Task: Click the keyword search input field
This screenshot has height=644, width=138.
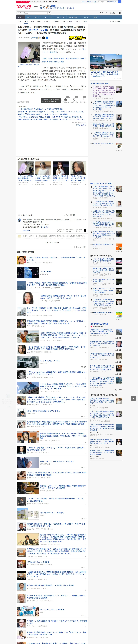Action: point(32,13)
